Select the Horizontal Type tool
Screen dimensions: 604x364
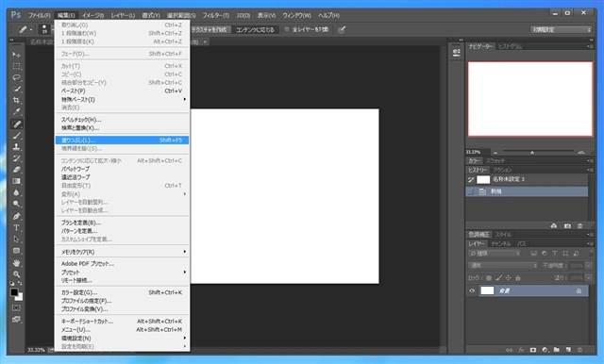(x=16, y=228)
